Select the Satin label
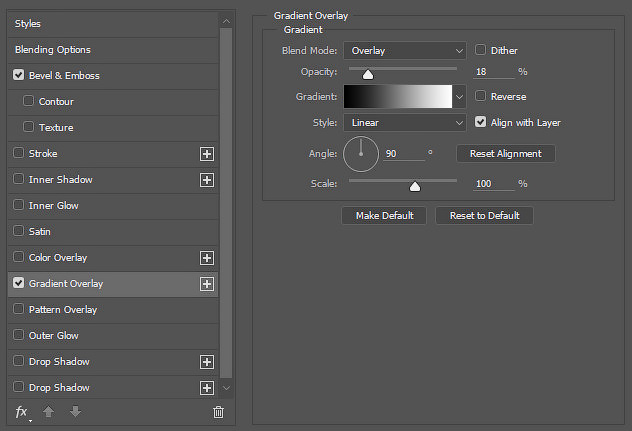This screenshot has height=431, width=632. pos(40,232)
